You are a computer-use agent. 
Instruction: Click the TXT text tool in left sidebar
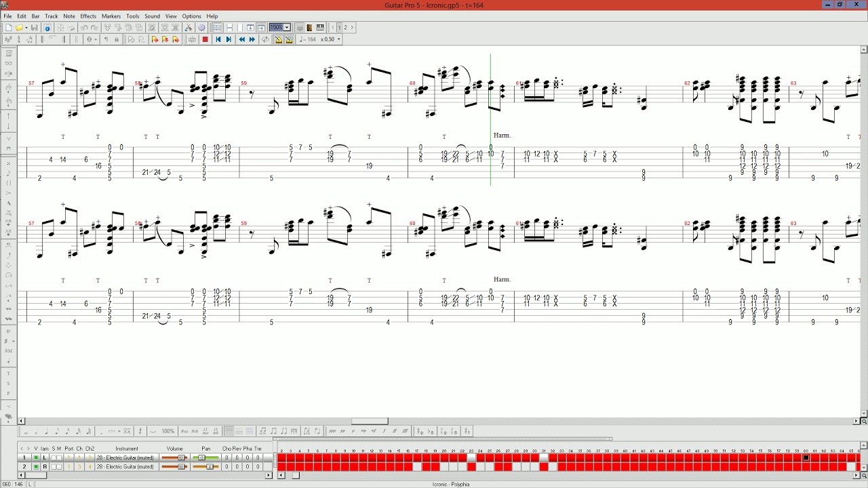tap(8, 63)
